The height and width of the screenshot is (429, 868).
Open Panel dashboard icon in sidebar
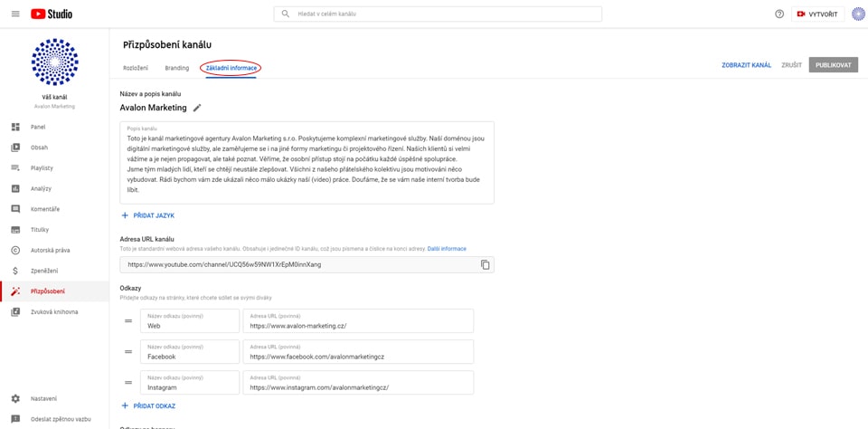[15, 127]
